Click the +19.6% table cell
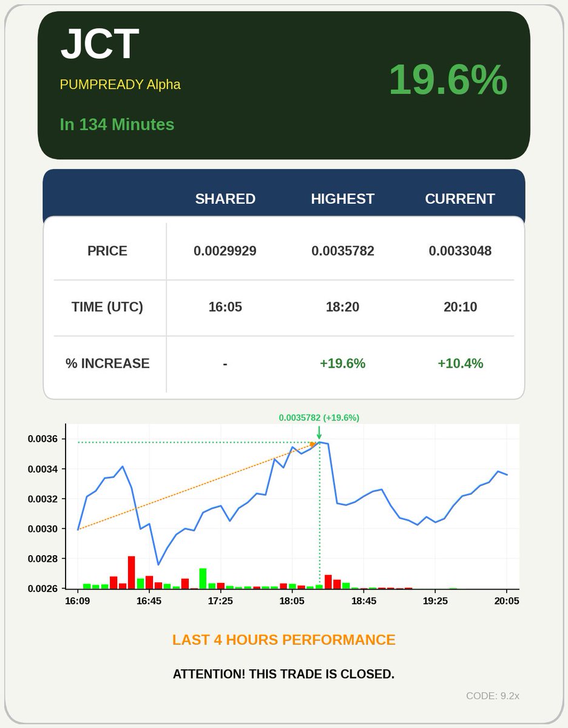The width and height of the screenshot is (568, 728). click(343, 363)
